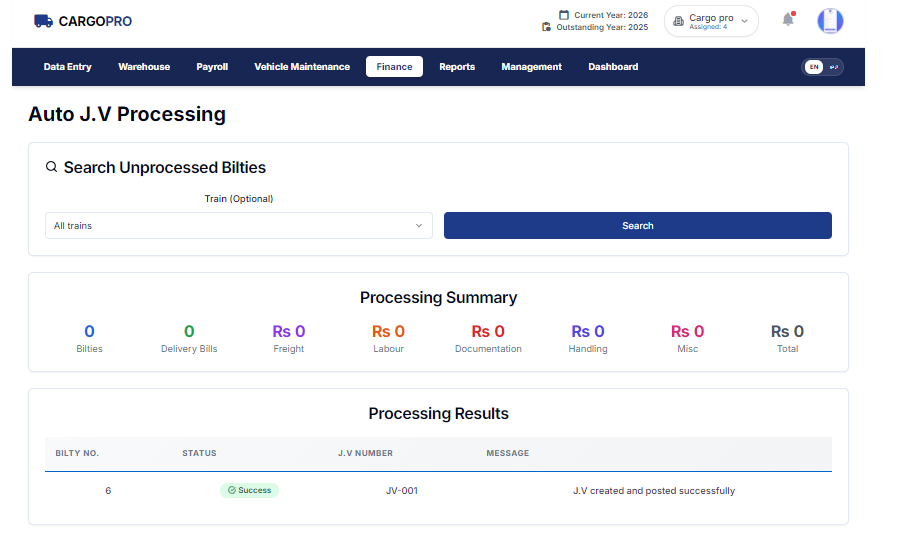The height and width of the screenshot is (549, 901).
Task: Expand the Cargo pro company dropdown
Action: pos(711,21)
